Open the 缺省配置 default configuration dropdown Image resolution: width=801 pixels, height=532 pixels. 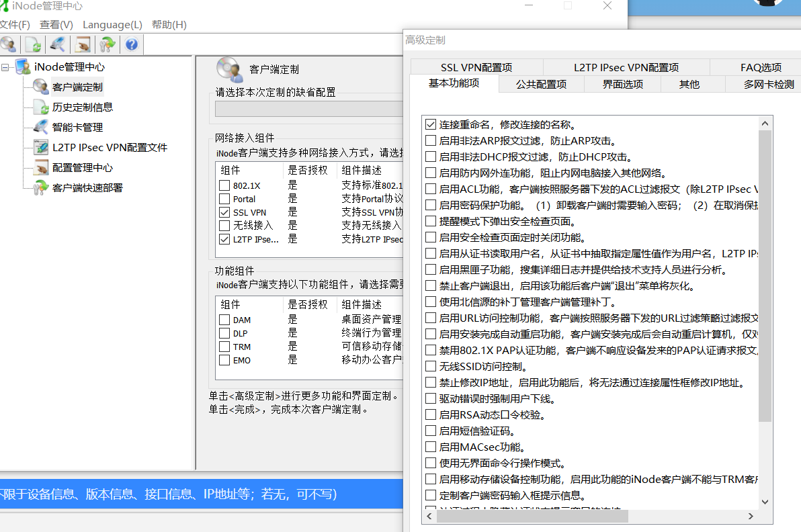click(309, 109)
